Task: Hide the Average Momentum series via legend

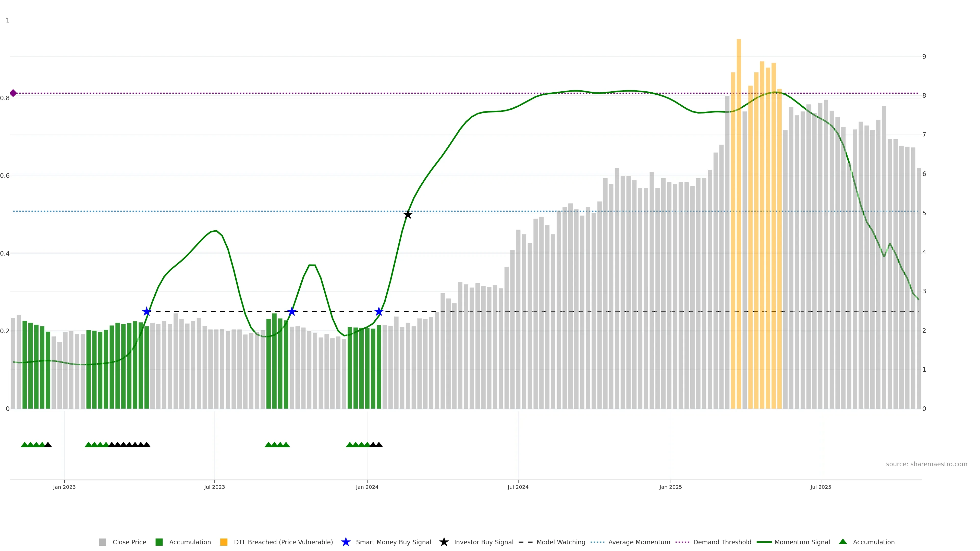Action: pos(639,542)
